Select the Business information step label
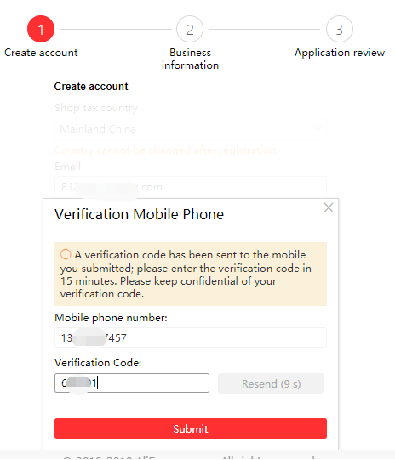Screen dimensions: 395x460 tap(190, 59)
